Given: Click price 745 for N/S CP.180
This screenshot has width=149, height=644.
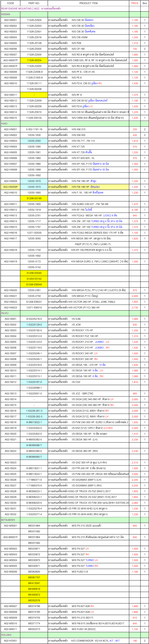Looking at the screenshot, I should 135,49.
